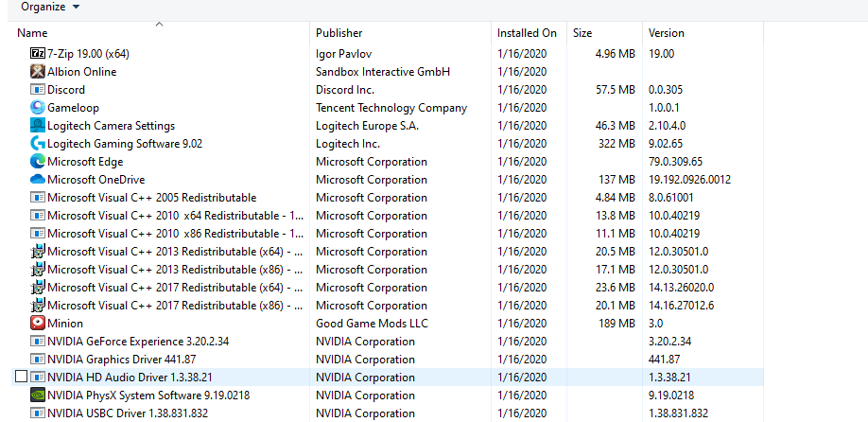The height and width of the screenshot is (422, 868).
Task: Click the 137 MB size value
Action: tap(616, 180)
